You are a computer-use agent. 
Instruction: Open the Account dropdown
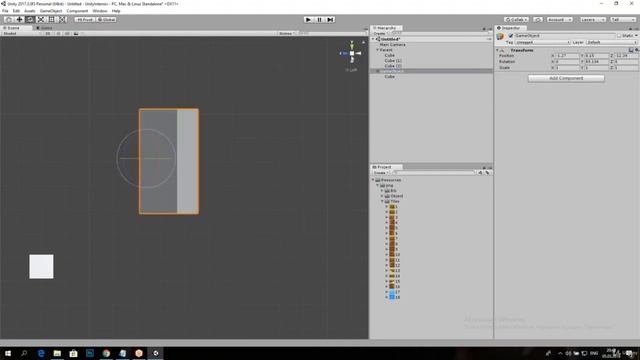(x=560, y=20)
